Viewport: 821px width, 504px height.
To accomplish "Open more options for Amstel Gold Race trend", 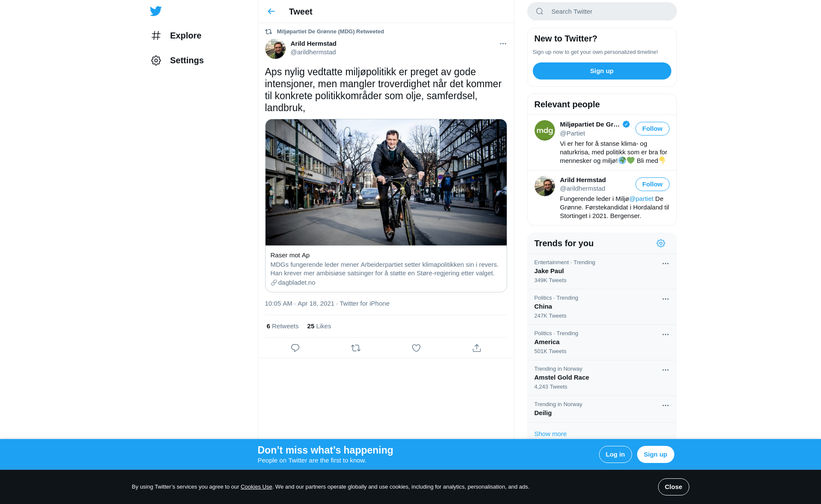I will (665, 370).
